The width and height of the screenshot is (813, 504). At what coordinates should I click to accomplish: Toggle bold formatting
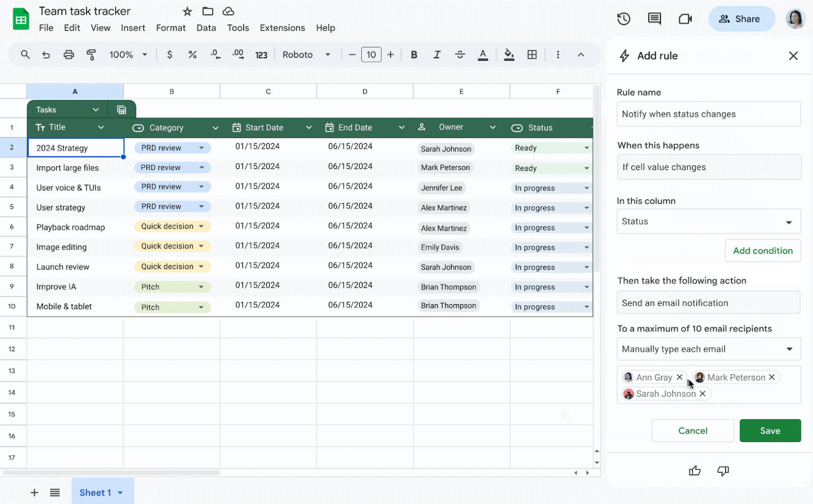(414, 54)
